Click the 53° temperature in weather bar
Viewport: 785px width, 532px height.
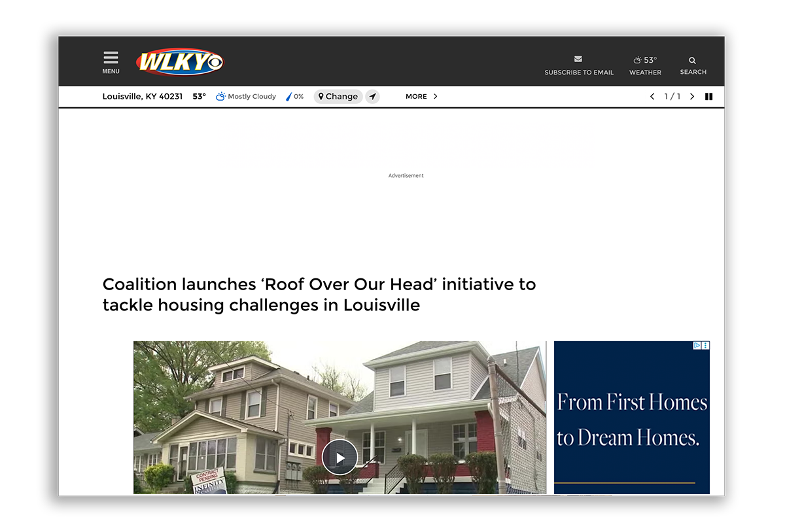tap(199, 97)
